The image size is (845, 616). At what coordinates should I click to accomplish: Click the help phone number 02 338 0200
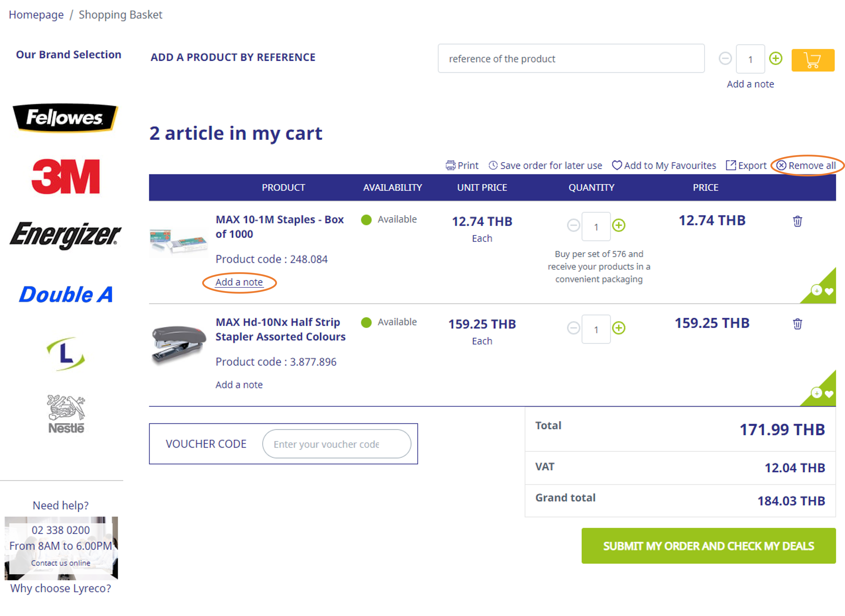[60, 530]
